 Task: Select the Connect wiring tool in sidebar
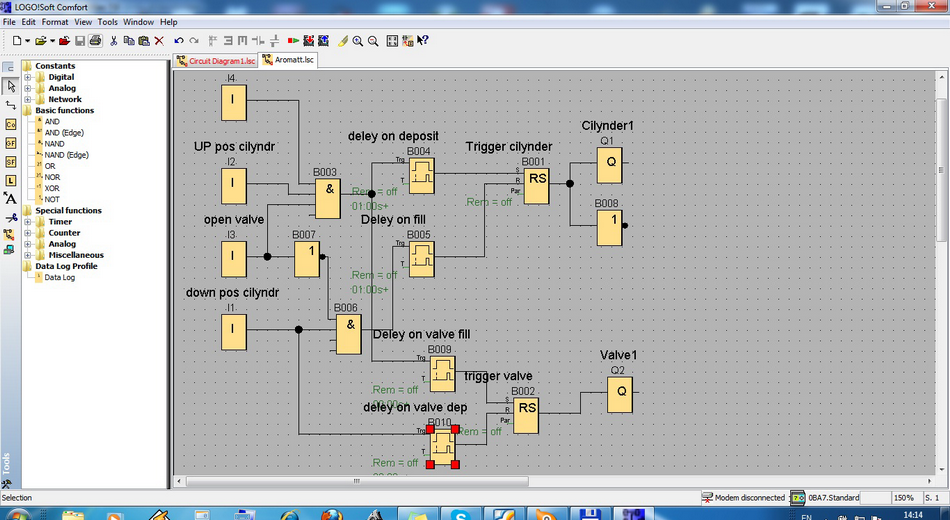pyautogui.click(x=11, y=104)
